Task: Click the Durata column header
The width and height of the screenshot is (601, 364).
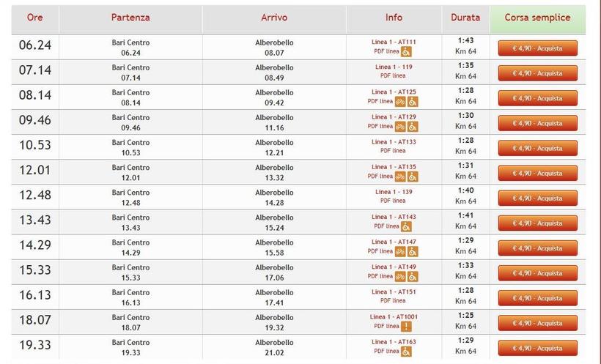Action: pos(465,18)
